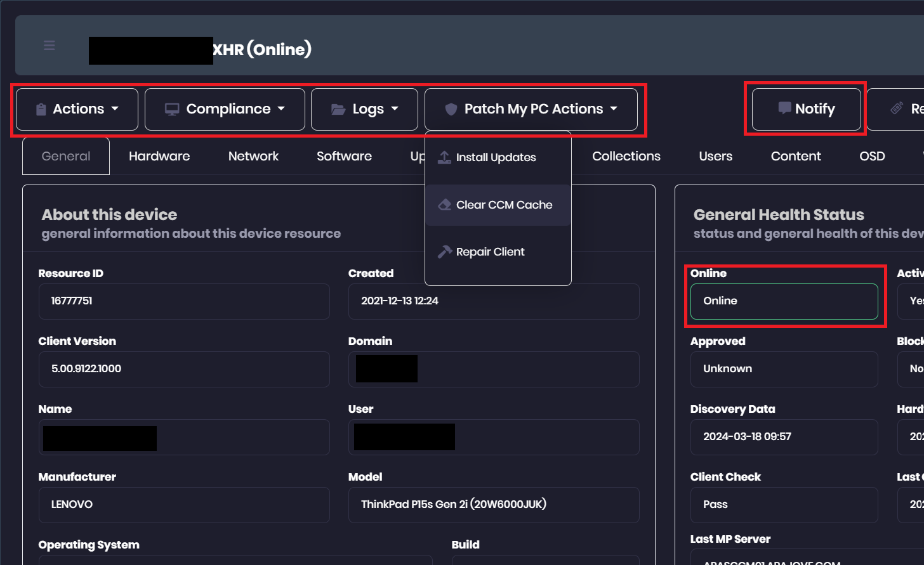Switch to the Users tab
Image resolution: width=924 pixels, height=565 pixels.
click(x=715, y=156)
